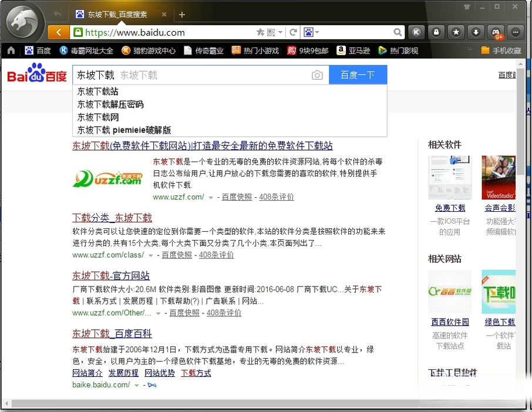This screenshot has width=532, height=412.
Task: Open 网站优势 sublink
Action: [x=160, y=373]
